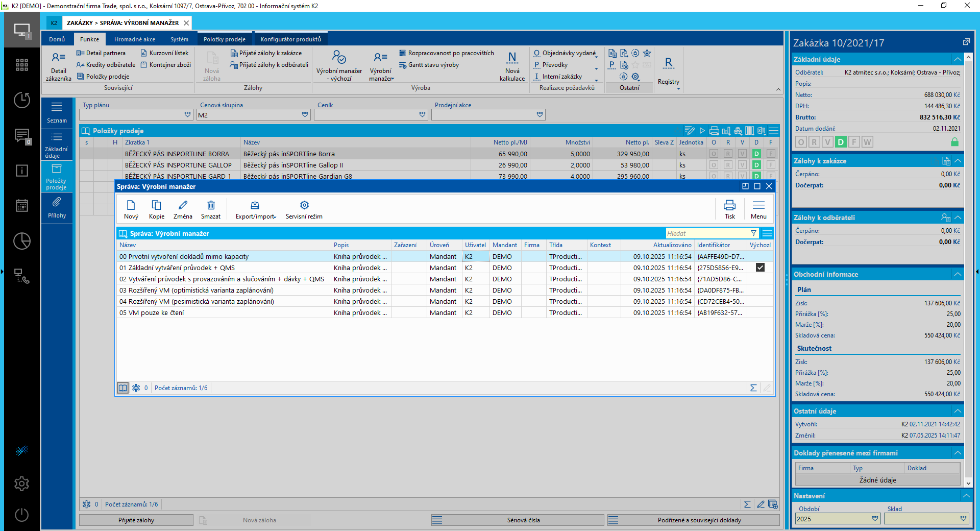Screen dimensions: 980x531
Task: Click the Tisk printer icon
Action: click(x=729, y=205)
